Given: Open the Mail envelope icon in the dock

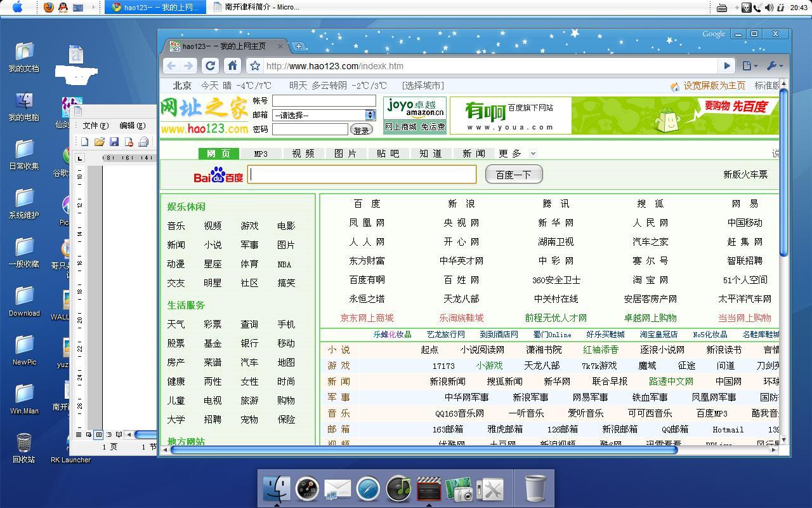Looking at the screenshot, I should pyautogui.click(x=337, y=489).
